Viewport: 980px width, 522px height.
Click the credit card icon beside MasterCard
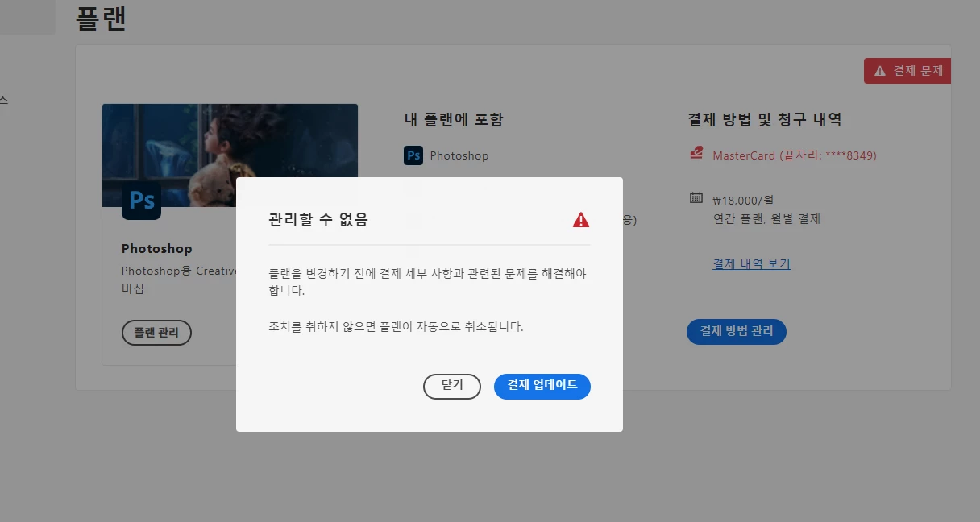(696, 153)
